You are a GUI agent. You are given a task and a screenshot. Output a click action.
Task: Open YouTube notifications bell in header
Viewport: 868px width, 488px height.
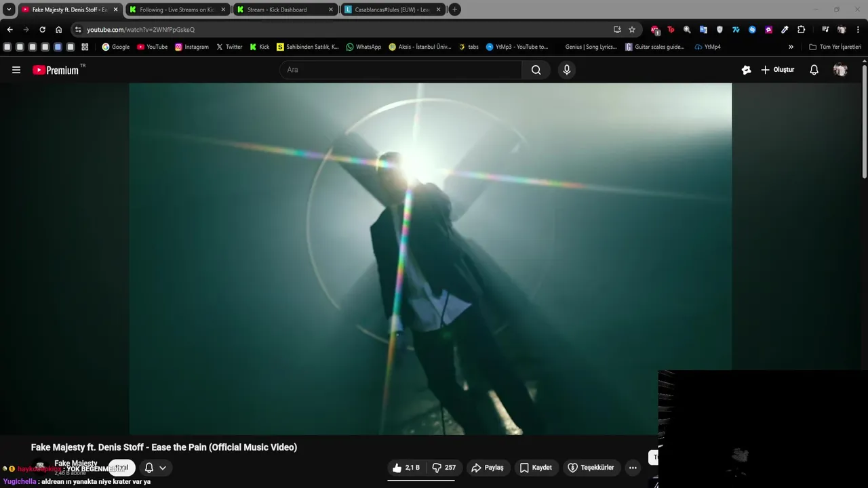pyautogui.click(x=814, y=70)
